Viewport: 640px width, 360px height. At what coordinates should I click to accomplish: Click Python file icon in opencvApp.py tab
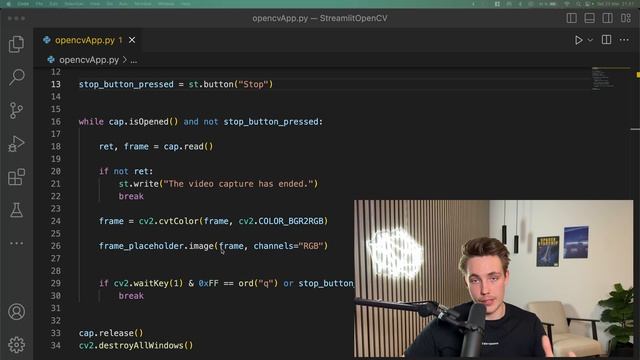point(47,40)
